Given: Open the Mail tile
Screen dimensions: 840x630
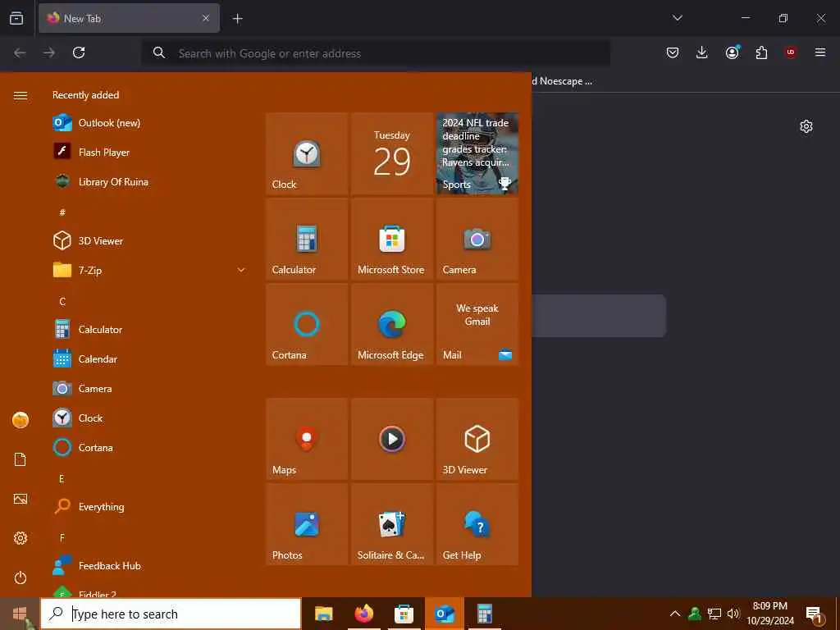Looking at the screenshot, I should [x=477, y=324].
